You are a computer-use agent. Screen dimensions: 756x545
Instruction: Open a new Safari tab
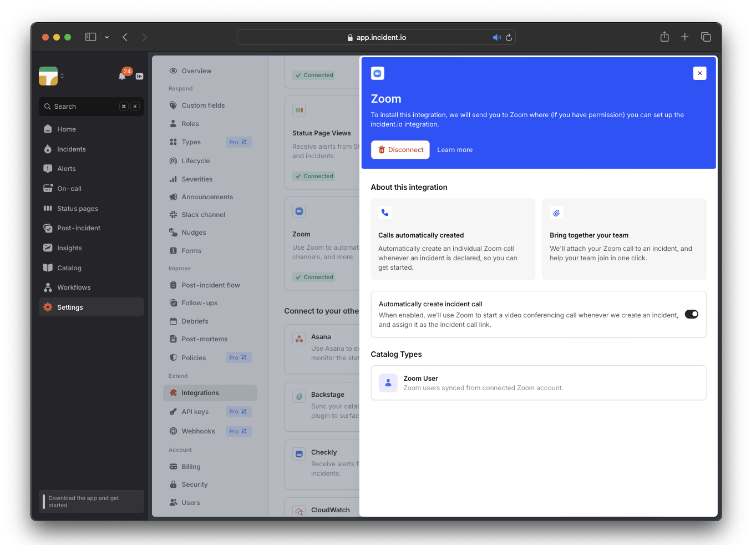tap(685, 37)
